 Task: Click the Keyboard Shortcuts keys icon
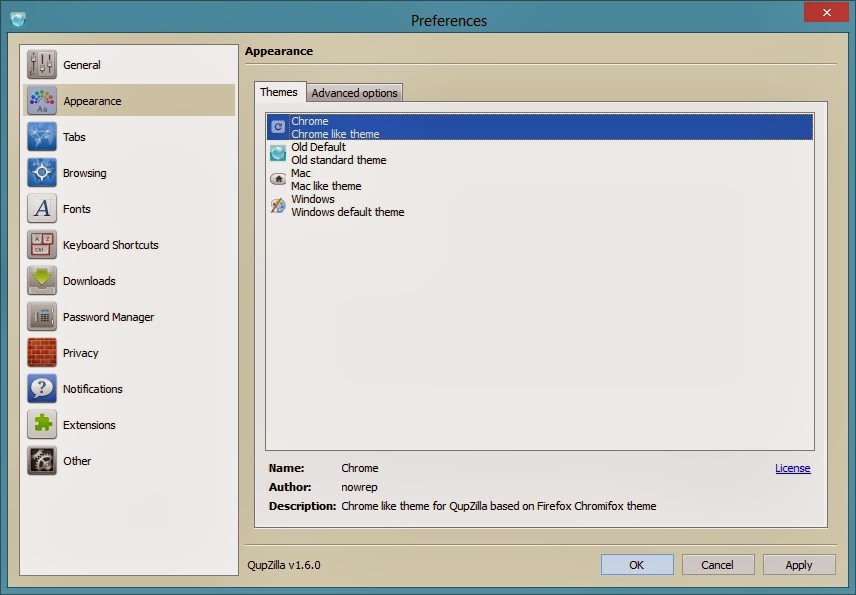click(x=41, y=245)
